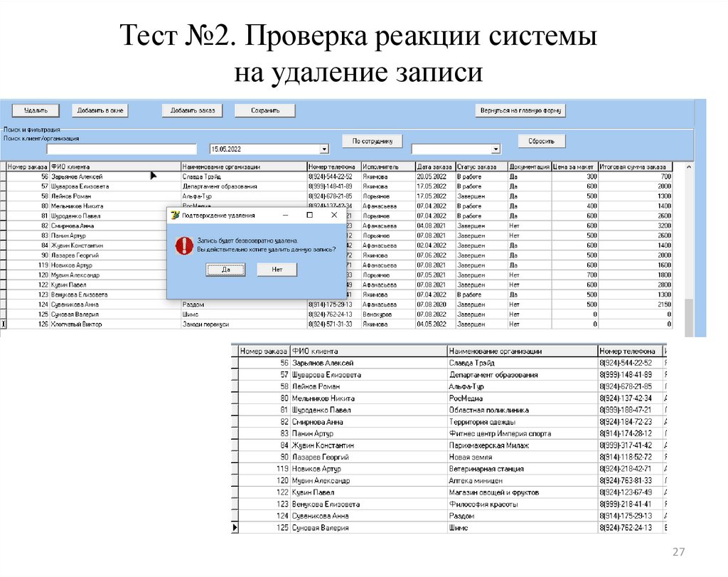Click the red warning icon in dialog
The width and height of the screenshot is (728, 577).
click(x=184, y=245)
